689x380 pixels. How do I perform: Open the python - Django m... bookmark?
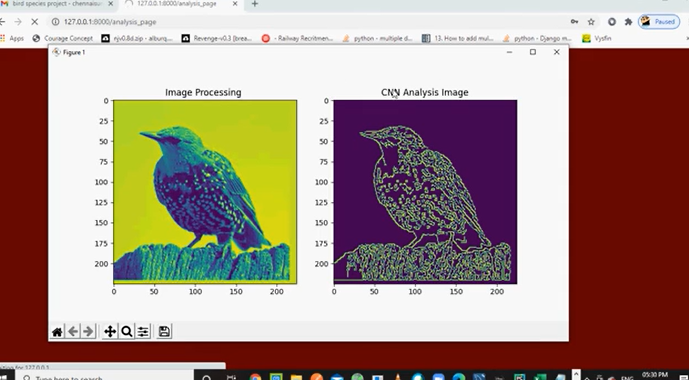538,38
